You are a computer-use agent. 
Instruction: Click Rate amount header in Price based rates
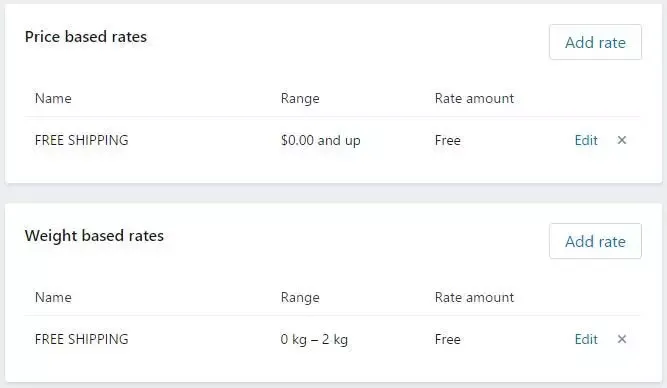474,98
